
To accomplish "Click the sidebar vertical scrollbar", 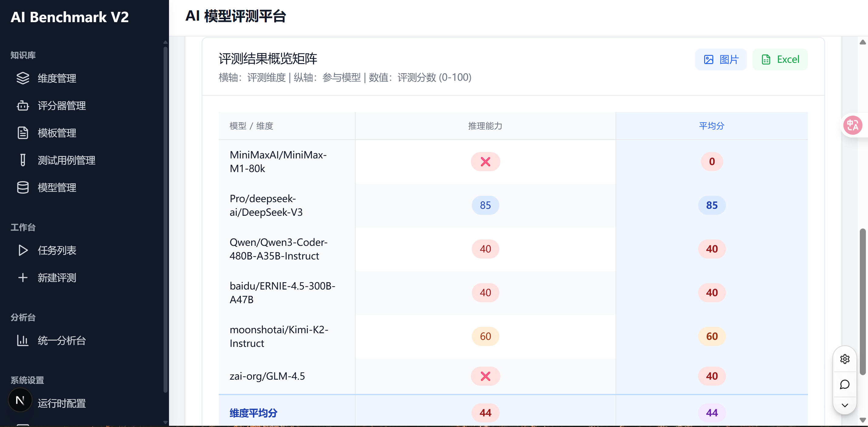I will point(165,219).
